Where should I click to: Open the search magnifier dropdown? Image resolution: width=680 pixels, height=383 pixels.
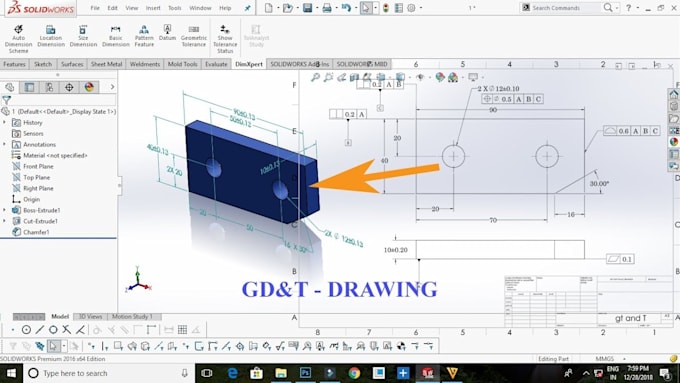[617, 8]
